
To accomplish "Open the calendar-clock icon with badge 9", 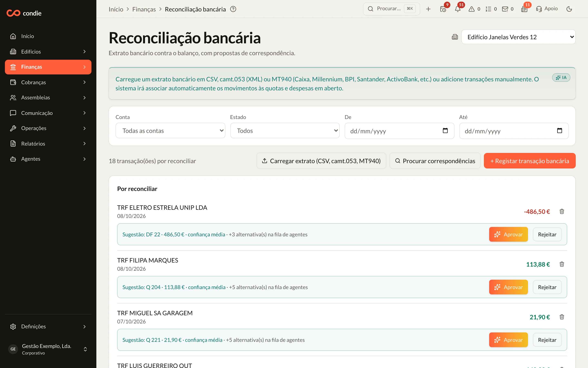I will [x=443, y=9].
